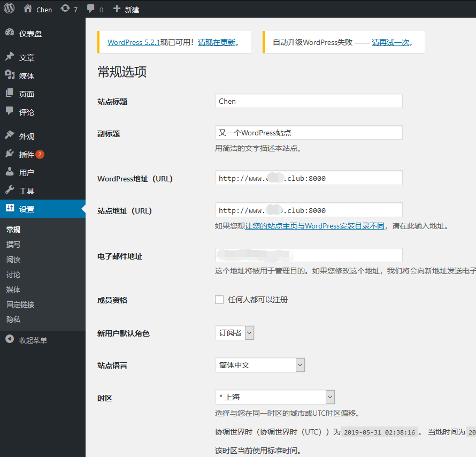
Task: Click the UTC time 2019-05-31 02:38:16
Action: click(x=379, y=432)
